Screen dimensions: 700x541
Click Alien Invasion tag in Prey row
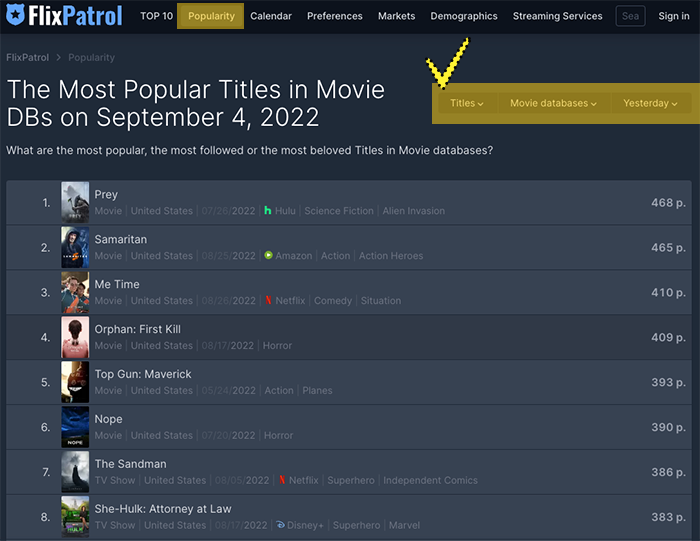[413, 211]
